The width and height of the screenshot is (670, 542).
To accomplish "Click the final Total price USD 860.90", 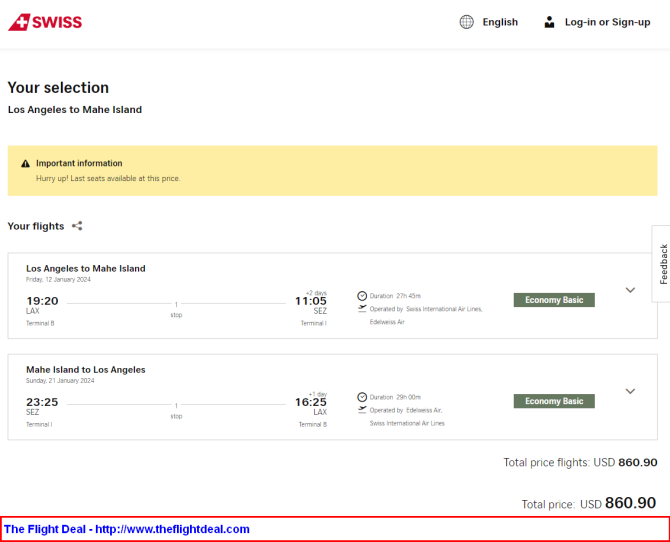I will tap(589, 503).
